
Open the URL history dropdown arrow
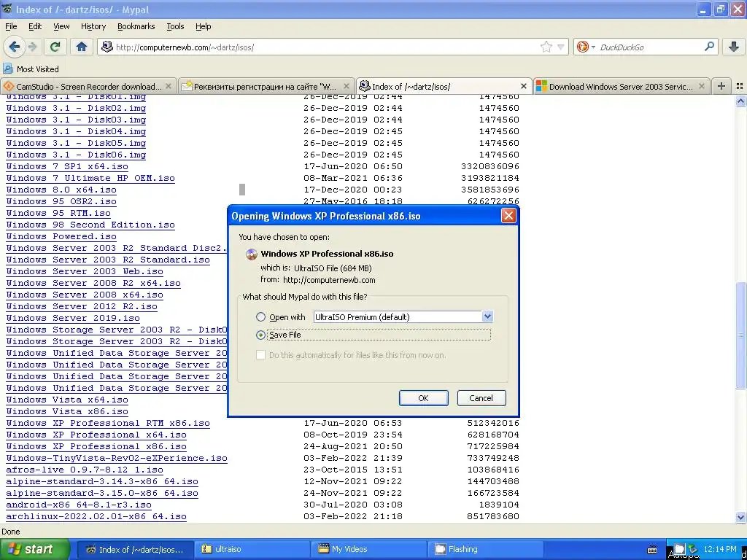coord(561,47)
